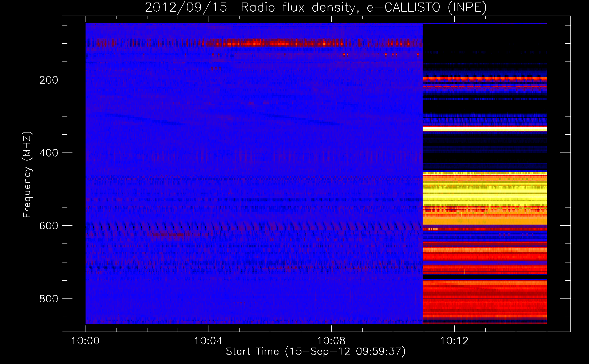Click the 10:04 time tick label
Image resolution: width=589 pixels, height=364 pixels.
point(208,341)
